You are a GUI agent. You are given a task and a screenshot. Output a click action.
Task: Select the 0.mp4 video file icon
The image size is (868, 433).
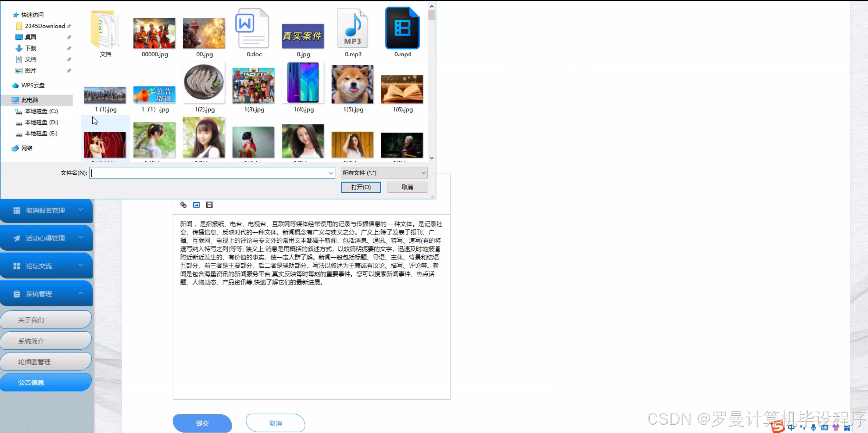(402, 29)
